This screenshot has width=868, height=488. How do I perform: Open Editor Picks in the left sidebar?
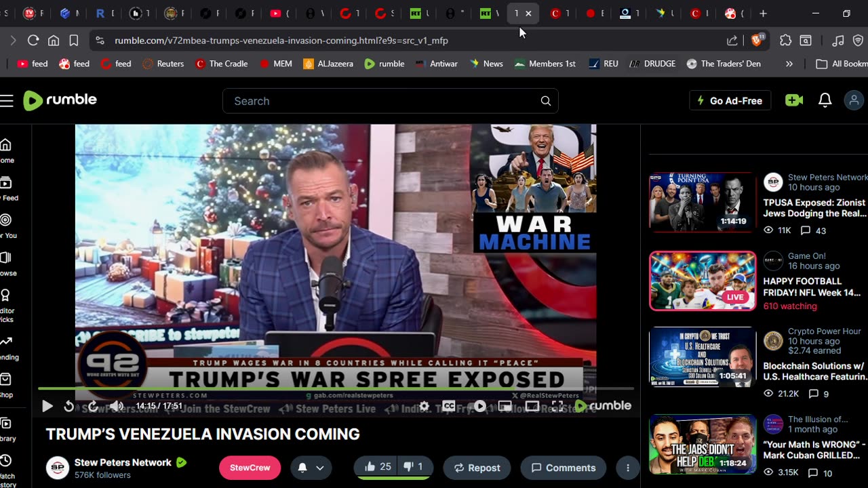7,305
